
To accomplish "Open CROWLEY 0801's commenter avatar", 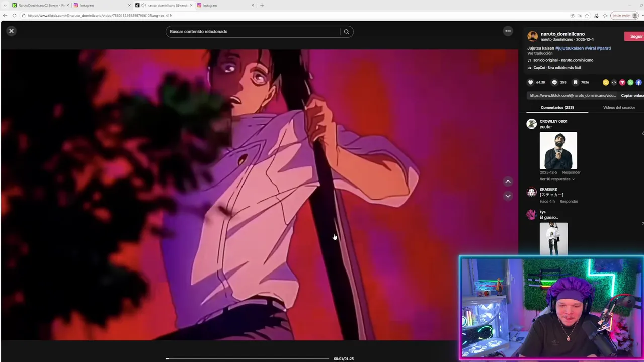I will tap(531, 124).
